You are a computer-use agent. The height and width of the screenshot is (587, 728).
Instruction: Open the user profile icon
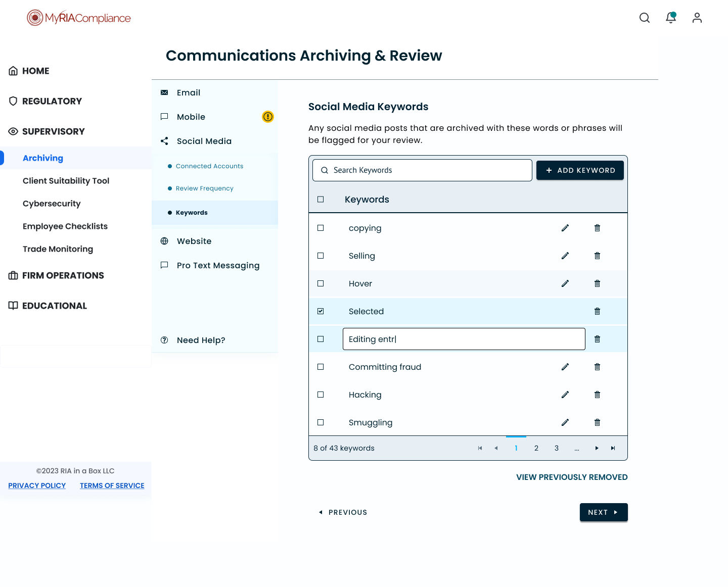point(697,18)
